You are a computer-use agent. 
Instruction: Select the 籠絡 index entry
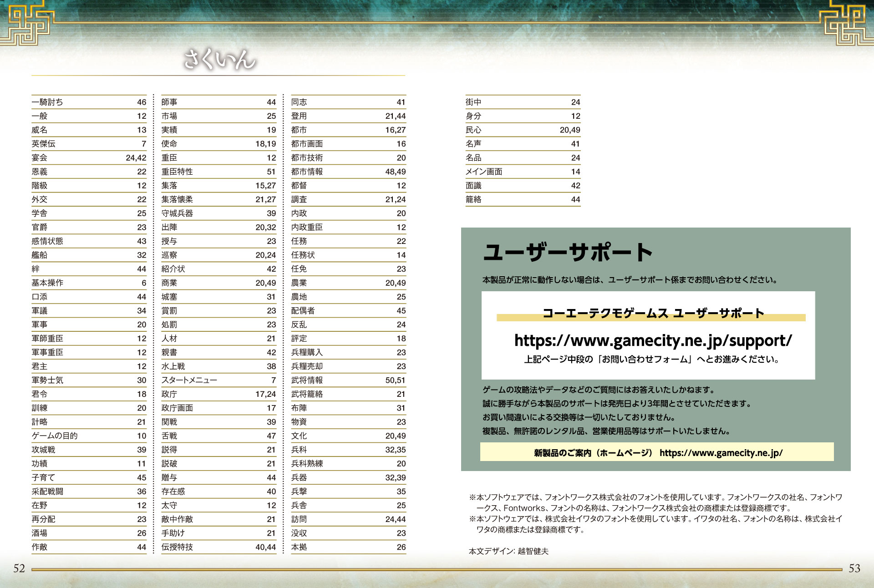[x=473, y=200]
